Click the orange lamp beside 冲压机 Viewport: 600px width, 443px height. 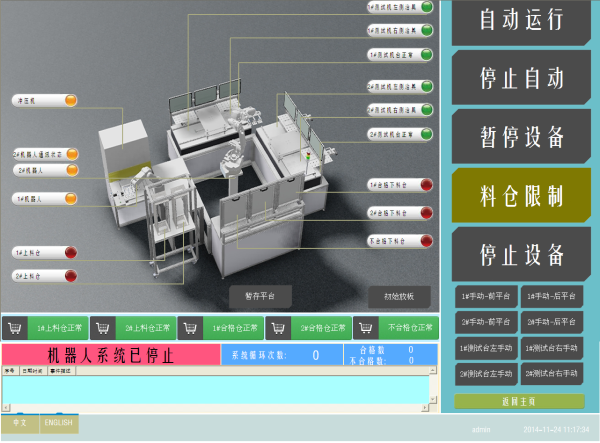tap(71, 99)
